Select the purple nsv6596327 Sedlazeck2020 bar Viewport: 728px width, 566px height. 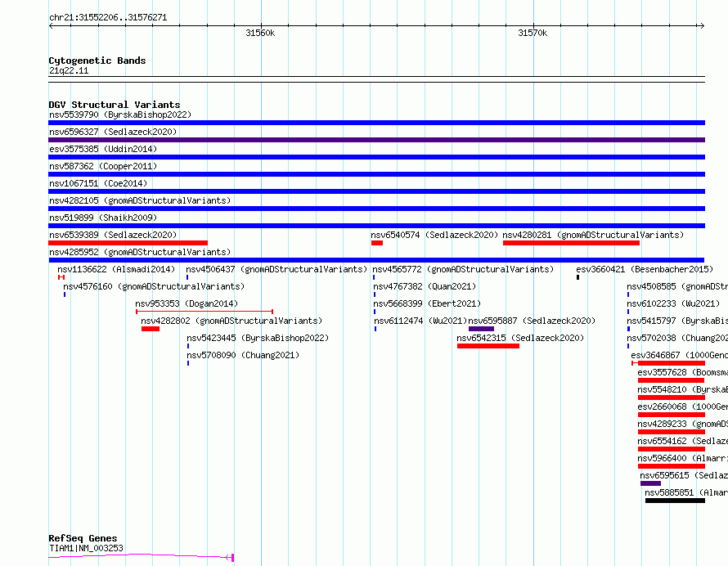[376, 140]
